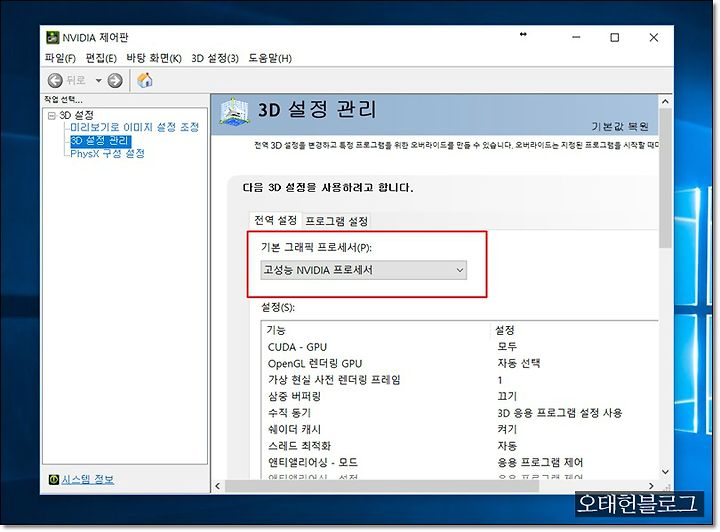This screenshot has height=532, width=720.
Task: Click the 3D 응용 프로그램 설정 사용 value
Action: [x=560, y=413]
